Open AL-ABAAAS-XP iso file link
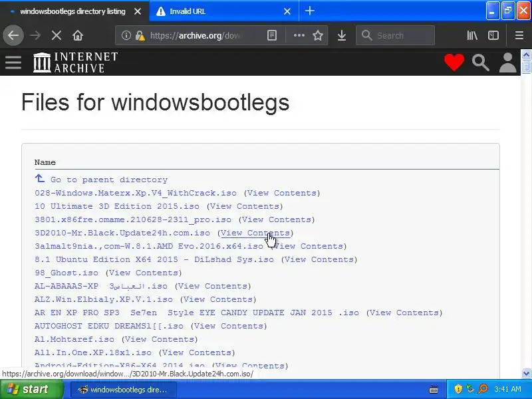The height and width of the screenshot is (399, 532). tap(101, 286)
